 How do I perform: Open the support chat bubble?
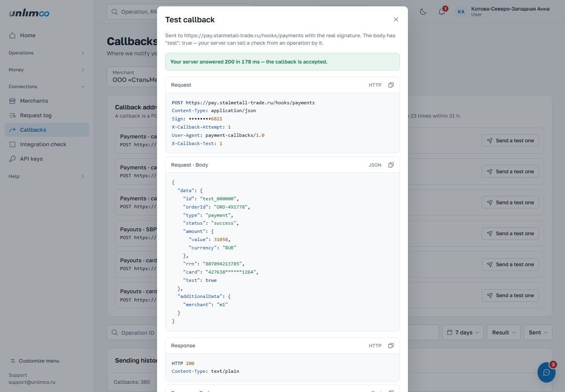(x=547, y=372)
